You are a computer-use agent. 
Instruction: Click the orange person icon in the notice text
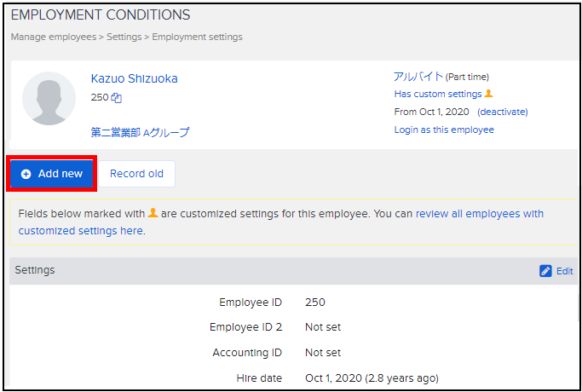(x=153, y=213)
